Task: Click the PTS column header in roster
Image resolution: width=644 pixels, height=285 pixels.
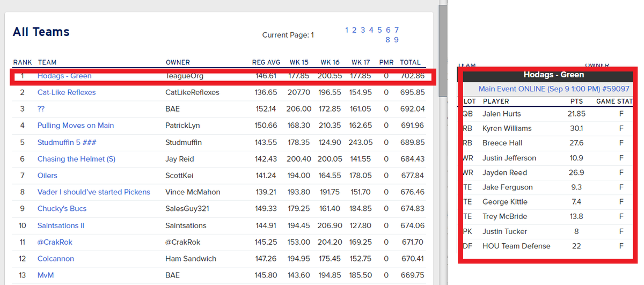Action: (x=576, y=101)
